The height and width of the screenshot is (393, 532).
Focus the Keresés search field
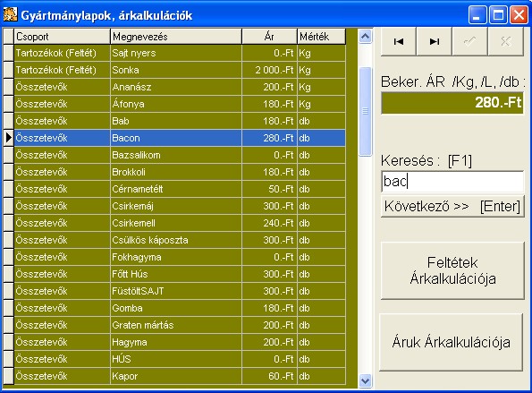coord(452,182)
